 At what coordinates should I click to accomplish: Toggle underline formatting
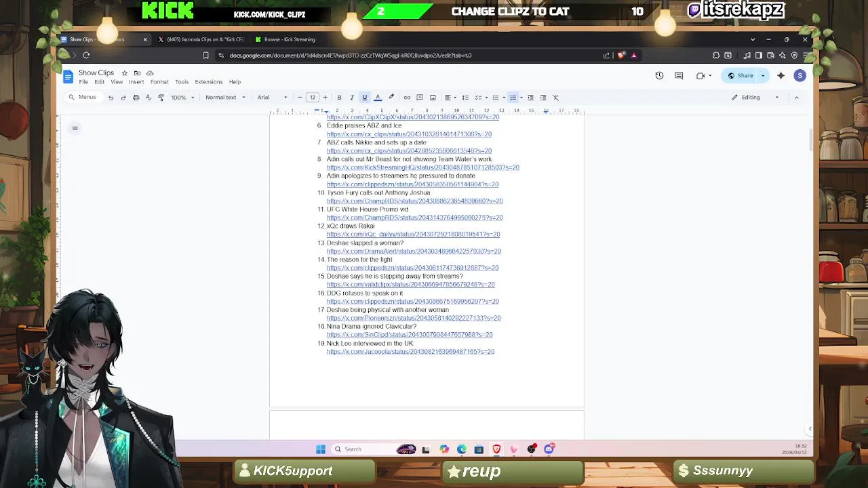[364, 98]
